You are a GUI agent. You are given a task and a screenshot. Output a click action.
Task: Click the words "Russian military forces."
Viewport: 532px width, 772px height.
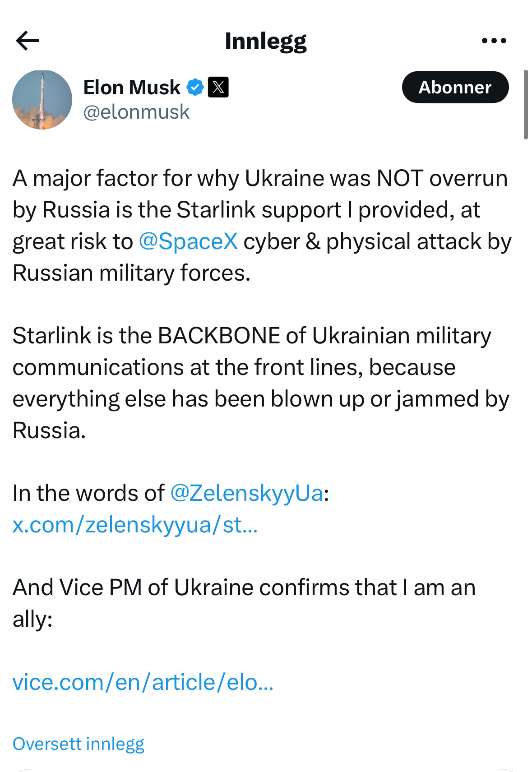click(x=131, y=273)
